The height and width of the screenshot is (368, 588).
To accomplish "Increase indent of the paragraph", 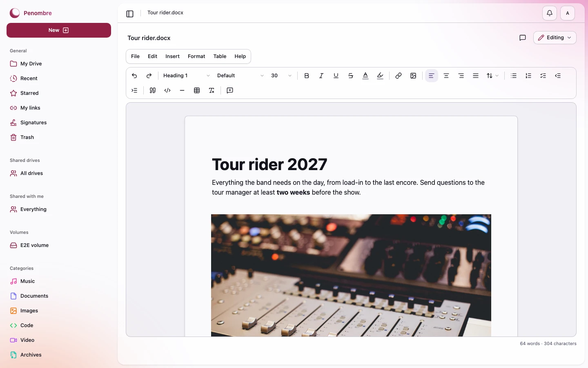I will click(134, 90).
